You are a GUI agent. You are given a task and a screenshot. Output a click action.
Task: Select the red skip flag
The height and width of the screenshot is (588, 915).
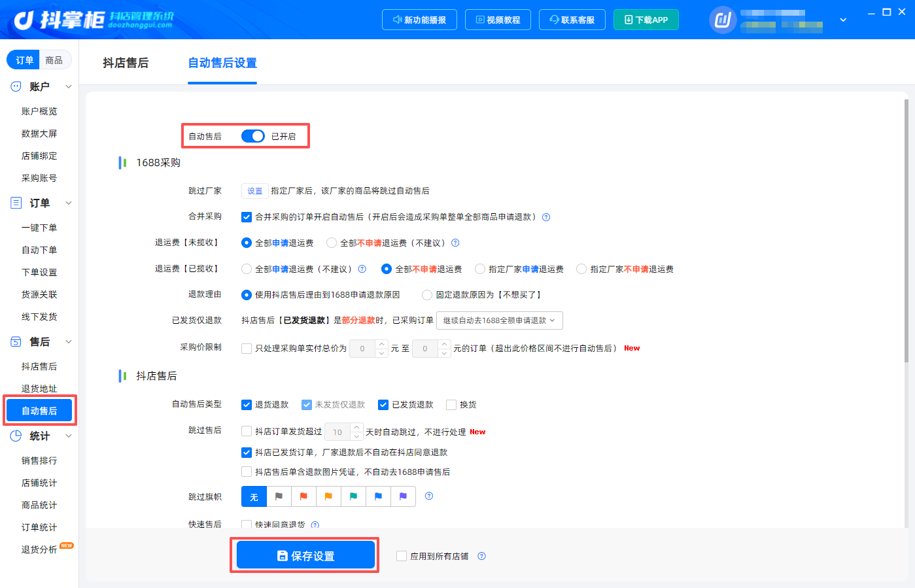(x=303, y=496)
